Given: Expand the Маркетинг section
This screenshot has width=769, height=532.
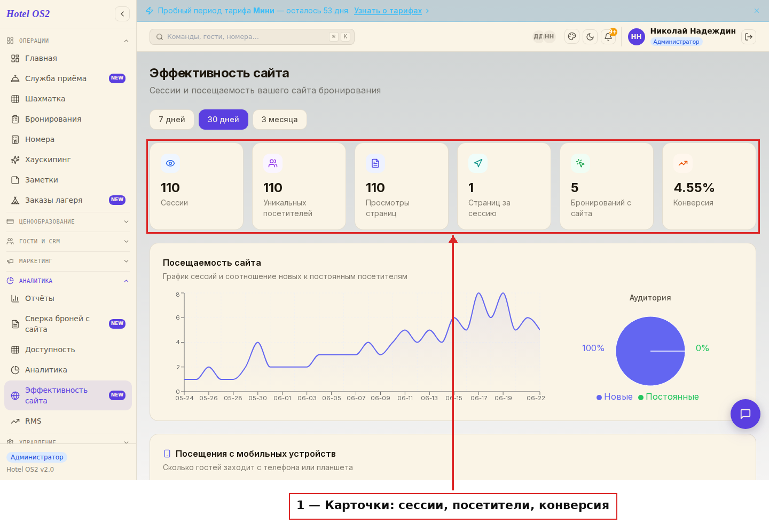Looking at the screenshot, I should (68, 261).
